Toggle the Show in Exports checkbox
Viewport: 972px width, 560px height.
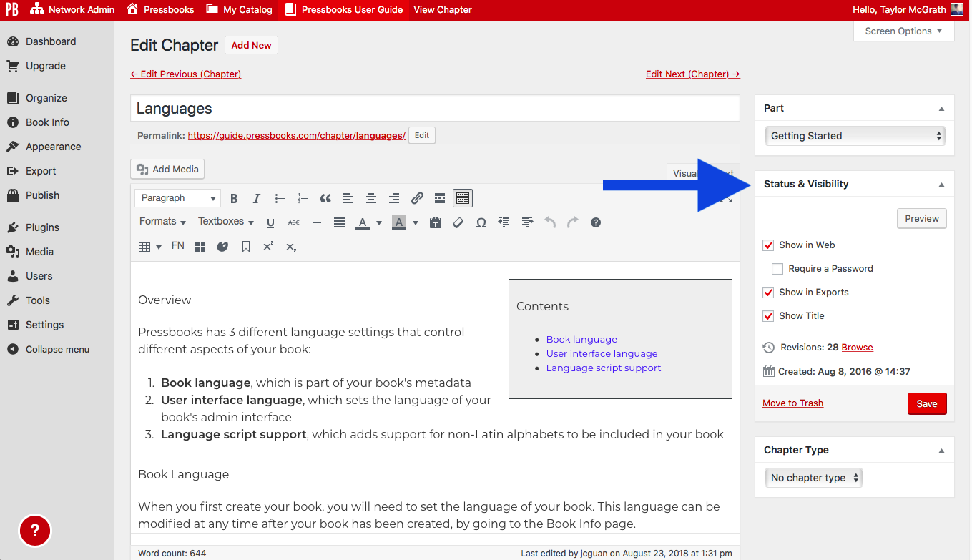tap(768, 293)
